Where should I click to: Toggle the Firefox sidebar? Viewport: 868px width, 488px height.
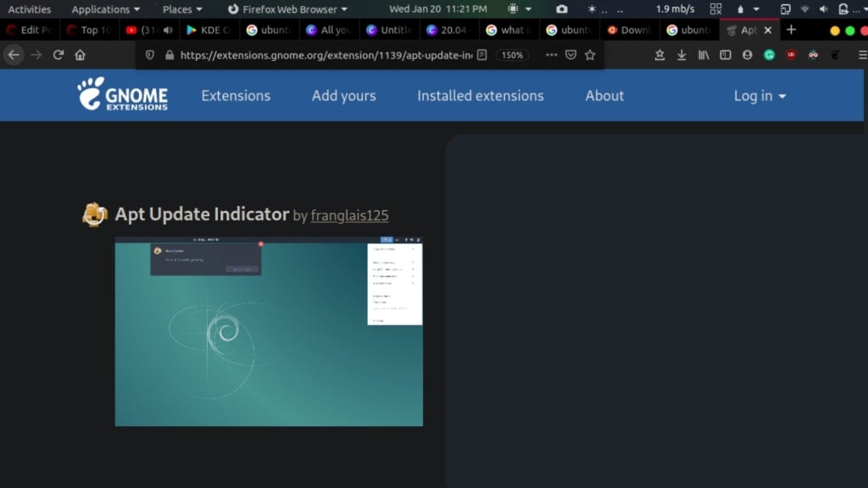(726, 55)
